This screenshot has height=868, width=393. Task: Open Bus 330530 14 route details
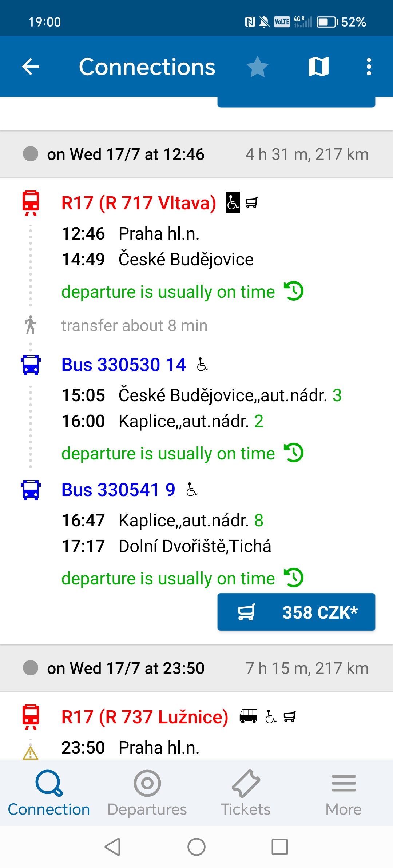pyautogui.click(x=124, y=365)
